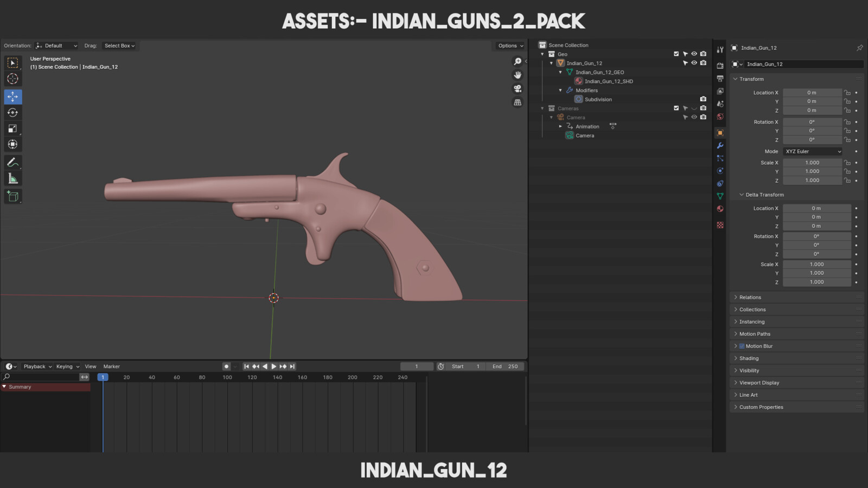Select the Annotate pencil tool

click(x=12, y=162)
